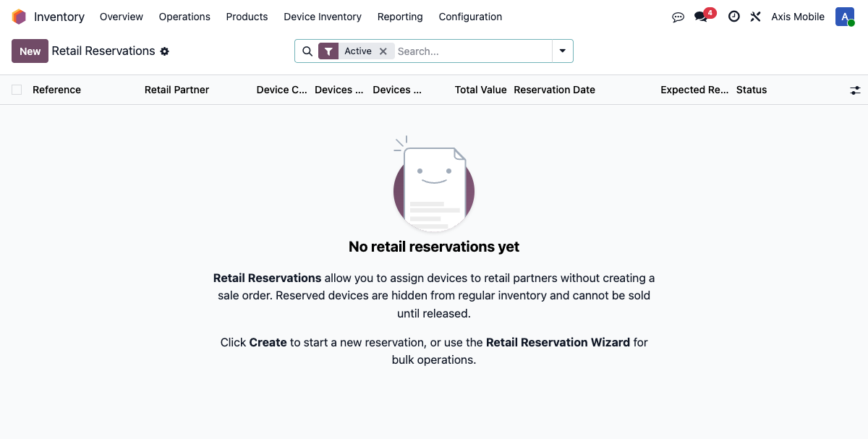Remove the Active filter with its X

click(383, 51)
